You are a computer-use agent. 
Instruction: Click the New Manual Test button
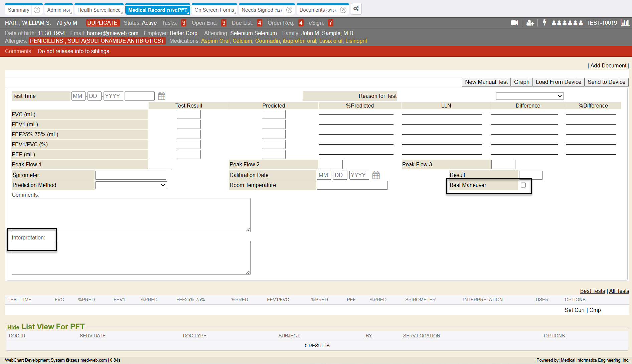point(486,82)
